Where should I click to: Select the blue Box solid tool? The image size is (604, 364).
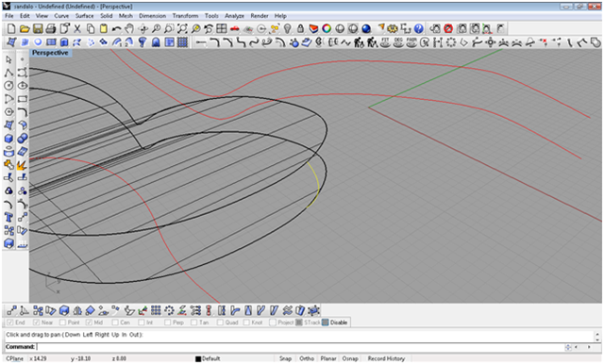(8, 139)
